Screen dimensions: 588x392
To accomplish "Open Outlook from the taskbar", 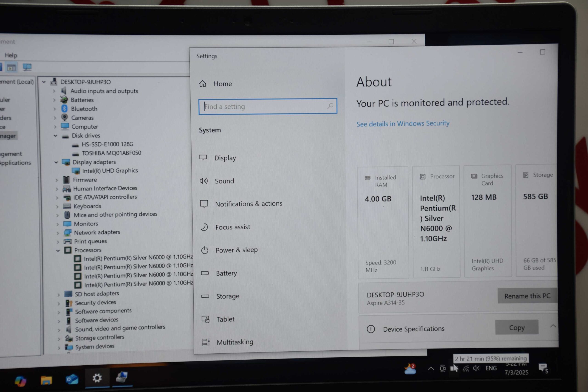I will 72,379.
